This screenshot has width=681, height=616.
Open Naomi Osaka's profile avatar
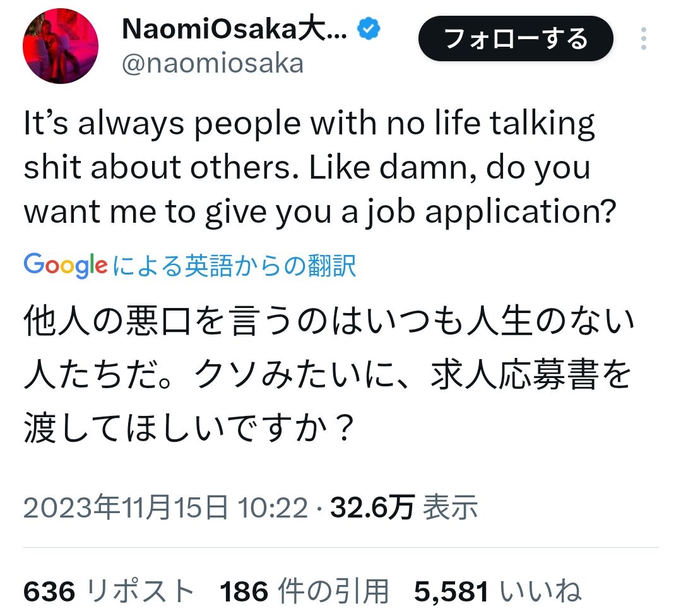point(61,45)
